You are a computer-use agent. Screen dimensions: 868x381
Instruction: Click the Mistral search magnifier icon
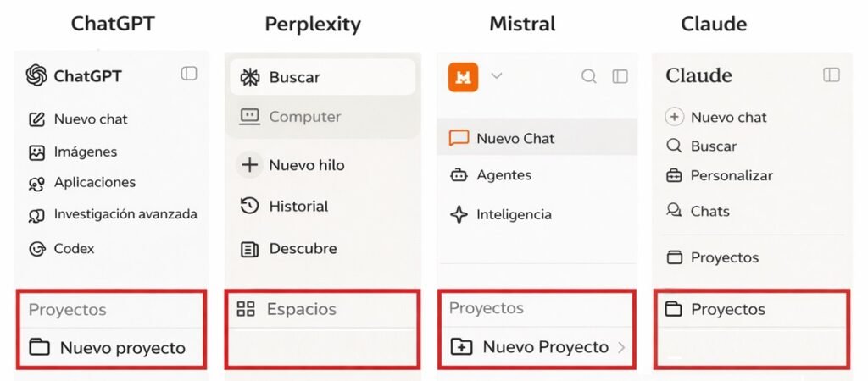pos(588,76)
